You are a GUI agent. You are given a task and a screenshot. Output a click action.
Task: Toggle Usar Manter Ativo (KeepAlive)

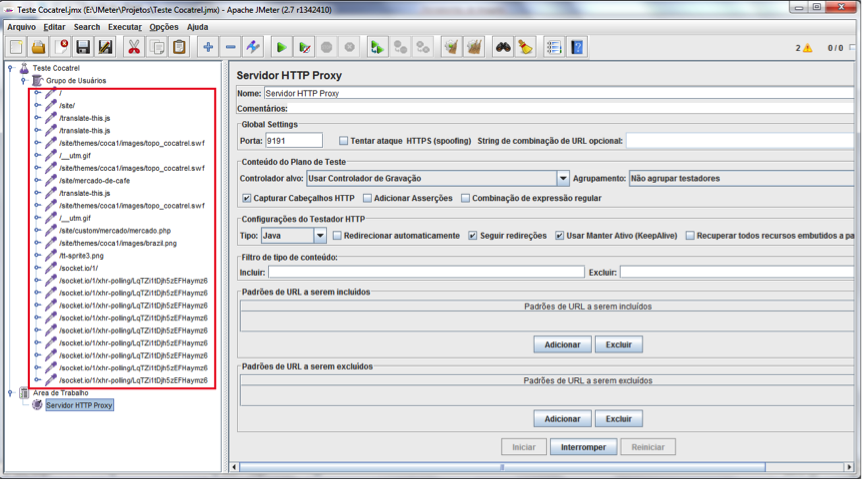click(560, 235)
